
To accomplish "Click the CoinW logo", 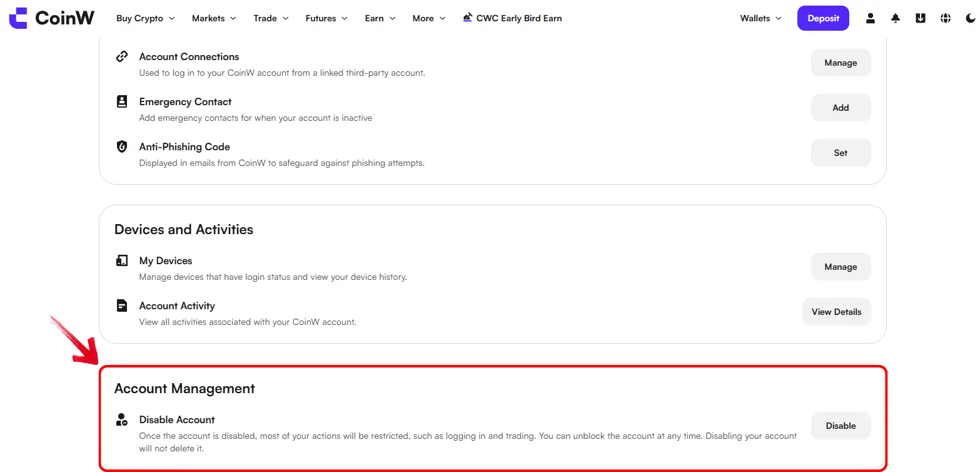I will pyautogui.click(x=52, y=18).
